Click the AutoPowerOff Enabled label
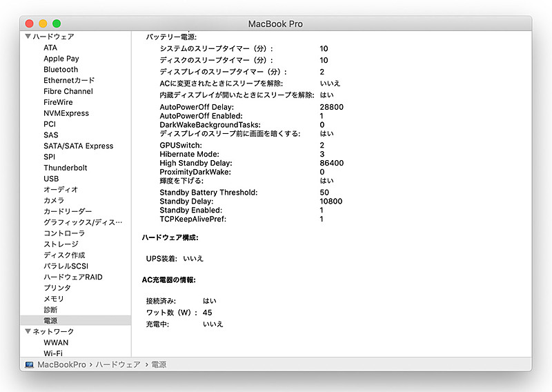Screen dimensions: 552x392 coord(201,116)
